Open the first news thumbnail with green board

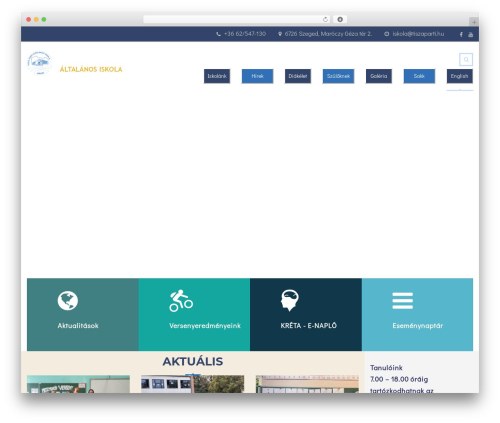coord(78,384)
